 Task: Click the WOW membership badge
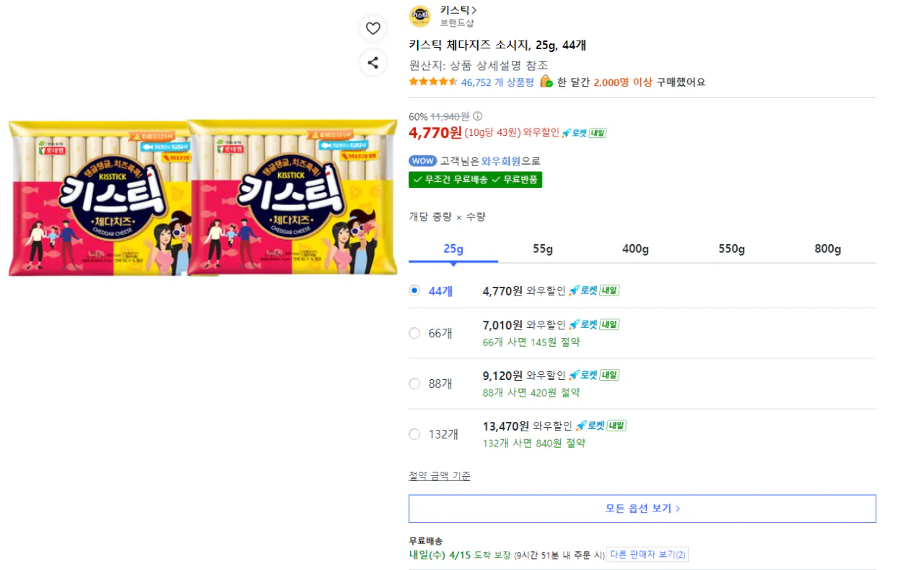(x=422, y=160)
